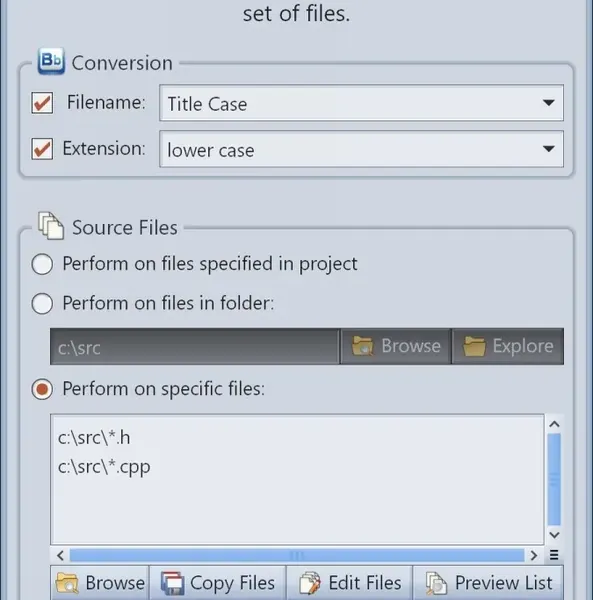Viewport: 593px width, 600px height.
Task: Click the bottom Browse magnifier folder icon
Action: 67,583
